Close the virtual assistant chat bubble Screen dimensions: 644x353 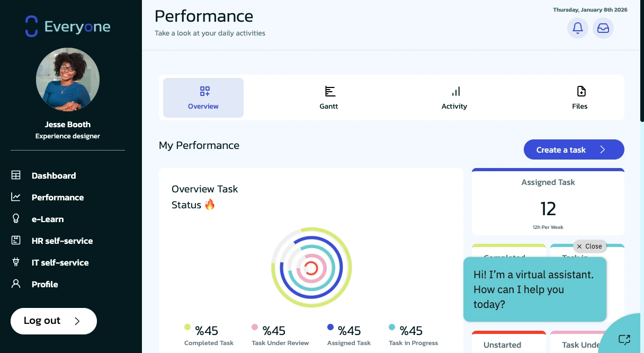click(589, 246)
